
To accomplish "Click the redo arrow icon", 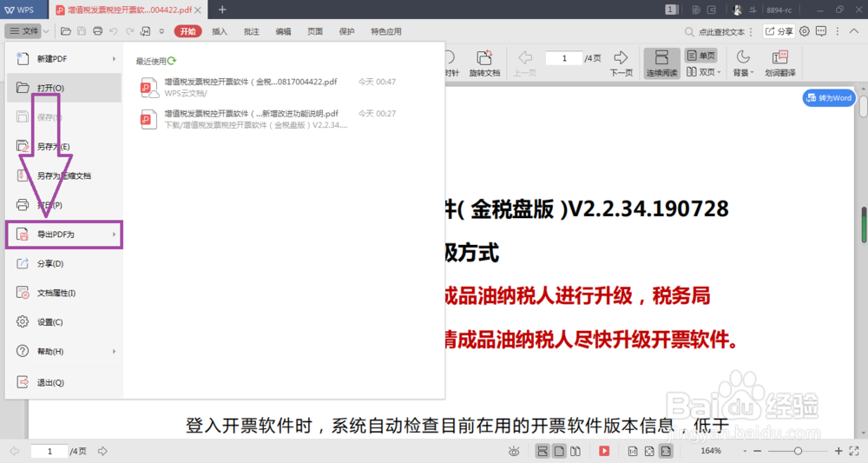I will point(129,31).
